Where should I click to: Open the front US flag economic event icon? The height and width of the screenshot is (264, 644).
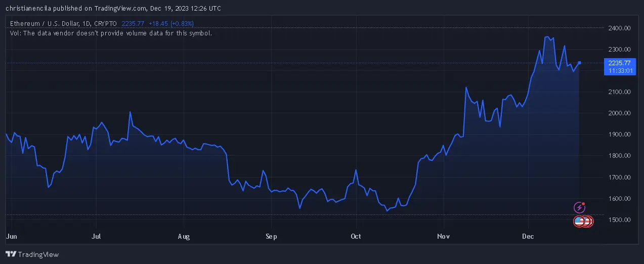tap(580, 221)
